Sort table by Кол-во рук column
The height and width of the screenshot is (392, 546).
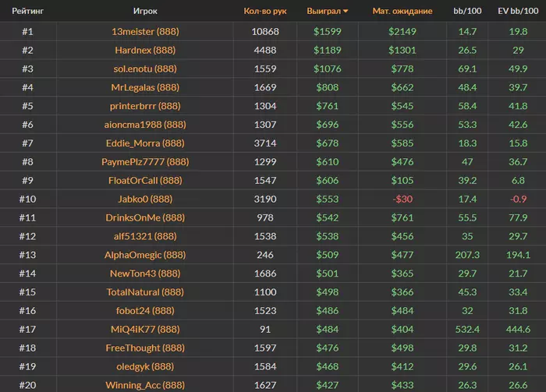coord(265,12)
